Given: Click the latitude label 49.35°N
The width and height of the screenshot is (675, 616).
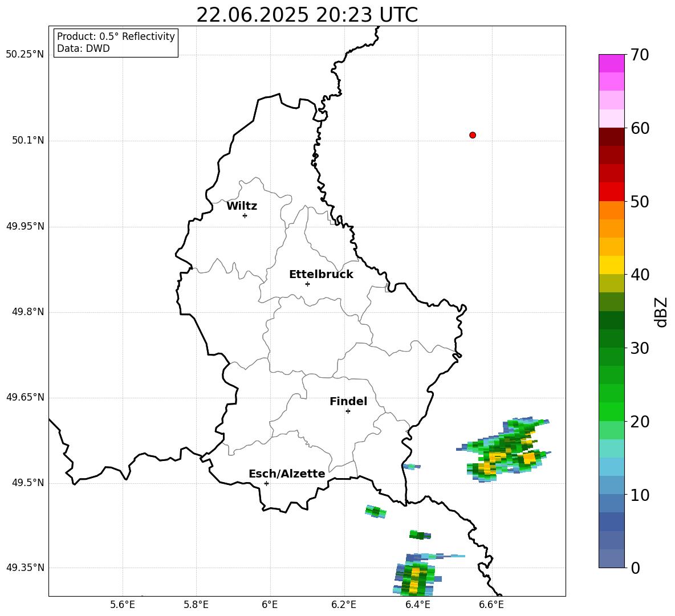Looking at the screenshot, I should tap(25, 568).
